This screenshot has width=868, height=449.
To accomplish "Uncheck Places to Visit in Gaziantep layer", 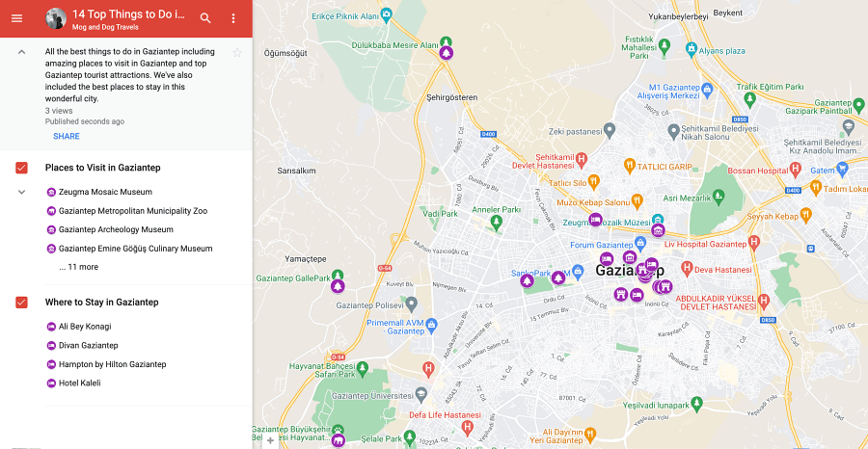I will 21,168.
